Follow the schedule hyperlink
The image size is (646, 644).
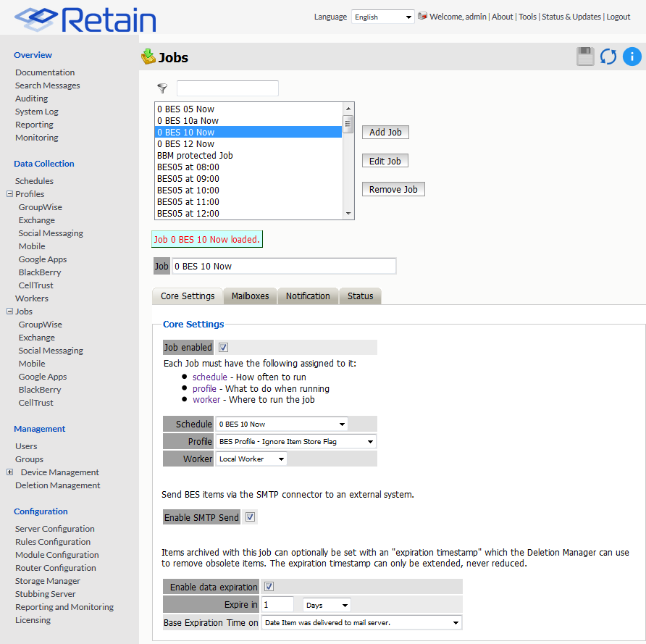(x=210, y=377)
